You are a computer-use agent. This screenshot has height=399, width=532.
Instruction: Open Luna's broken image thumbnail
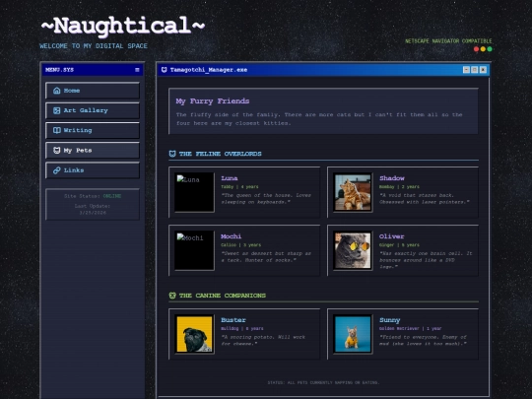click(194, 192)
